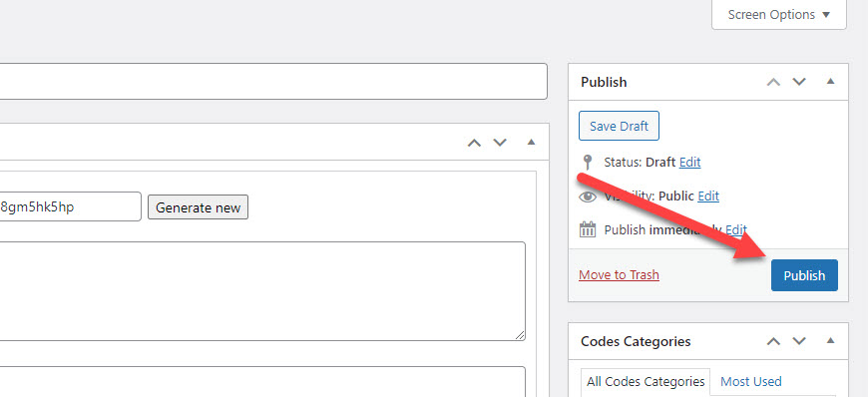This screenshot has height=397, width=868.
Task: Click the textarea resize handle
Action: (521, 335)
